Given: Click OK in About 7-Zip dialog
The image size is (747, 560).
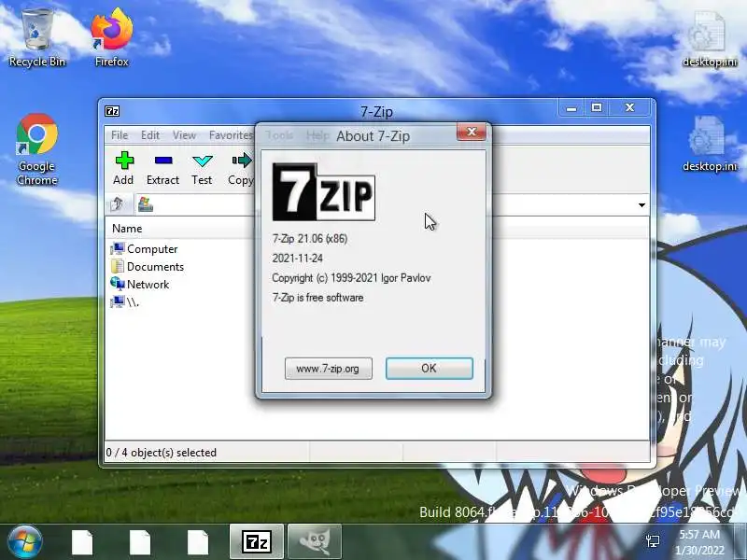Looking at the screenshot, I should coord(429,368).
